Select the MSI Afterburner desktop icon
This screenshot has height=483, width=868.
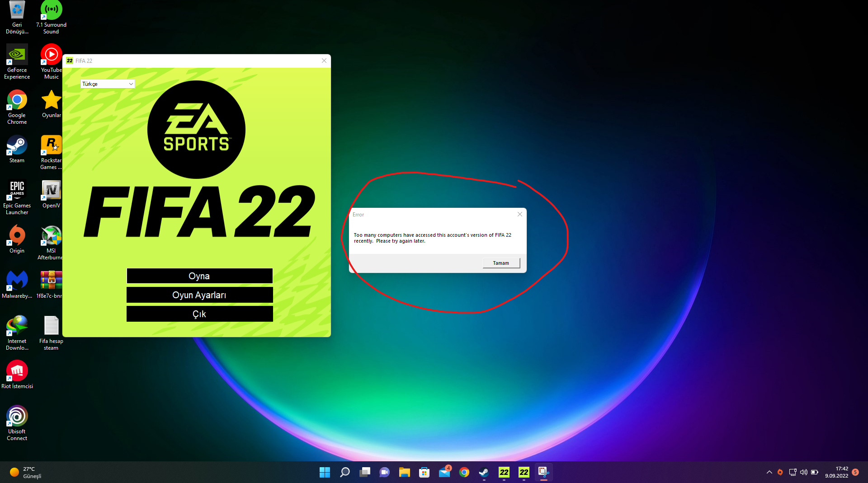click(x=51, y=243)
